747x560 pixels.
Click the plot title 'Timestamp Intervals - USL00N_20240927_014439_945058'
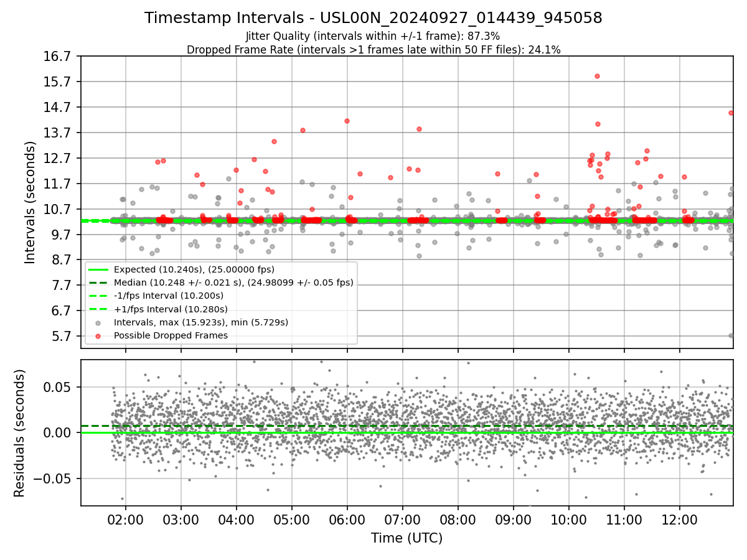tap(374, 18)
